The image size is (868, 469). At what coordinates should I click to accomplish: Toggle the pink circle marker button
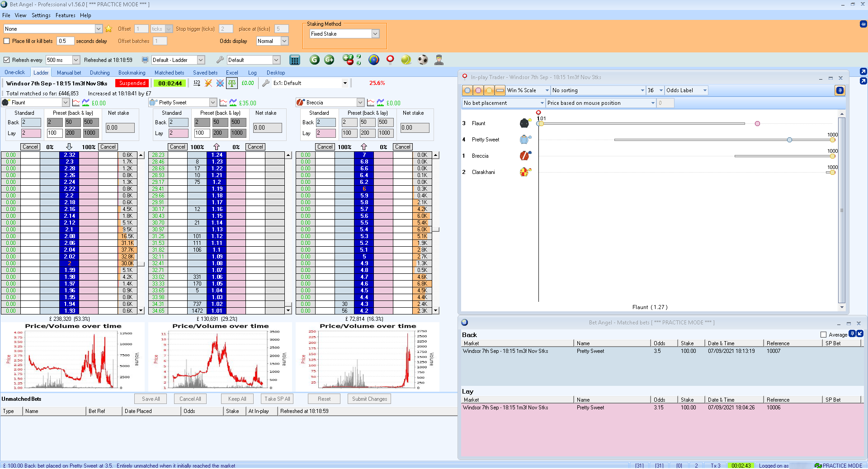478,90
